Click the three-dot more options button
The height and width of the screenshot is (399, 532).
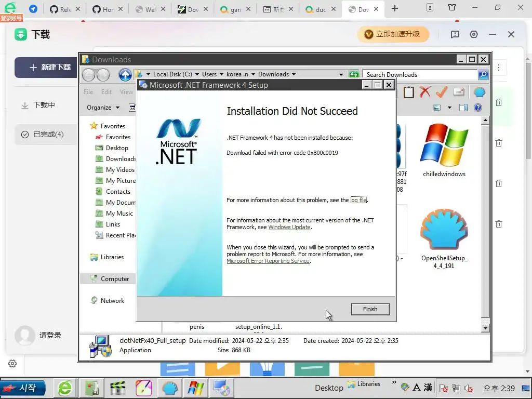(x=499, y=67)
